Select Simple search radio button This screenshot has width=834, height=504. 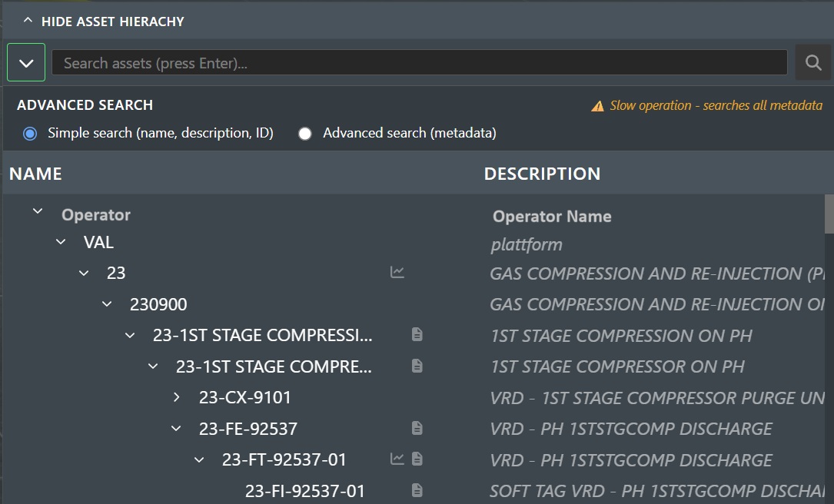[x=30, y=134]
